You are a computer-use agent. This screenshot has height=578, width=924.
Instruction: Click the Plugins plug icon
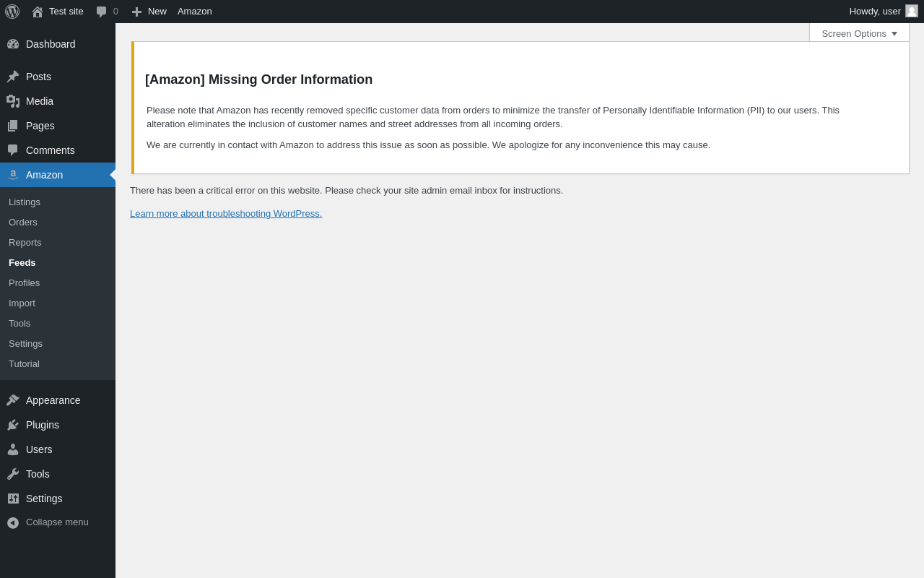coord(13,425)
